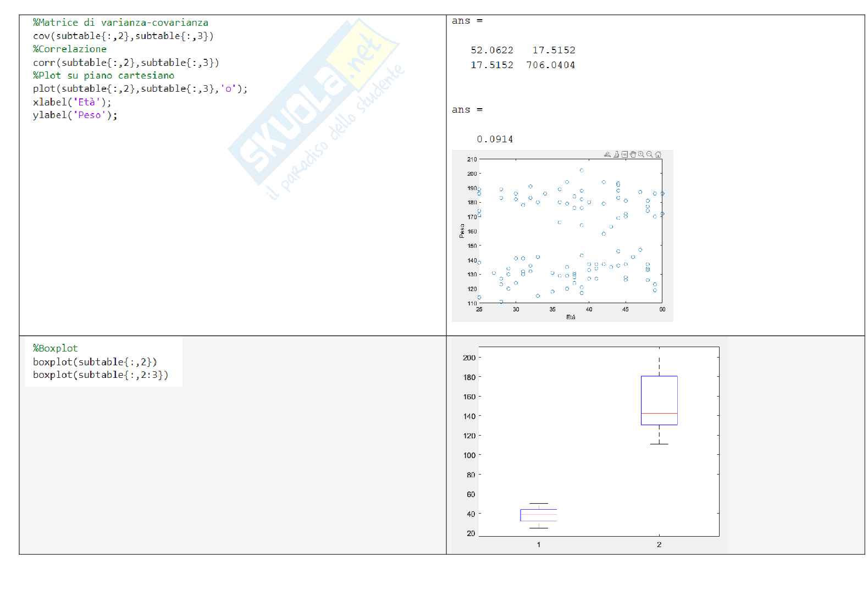The image size is (868, 613).
Task: Click the plot(subtable...,'o') code line
Action: click(140, 88)
